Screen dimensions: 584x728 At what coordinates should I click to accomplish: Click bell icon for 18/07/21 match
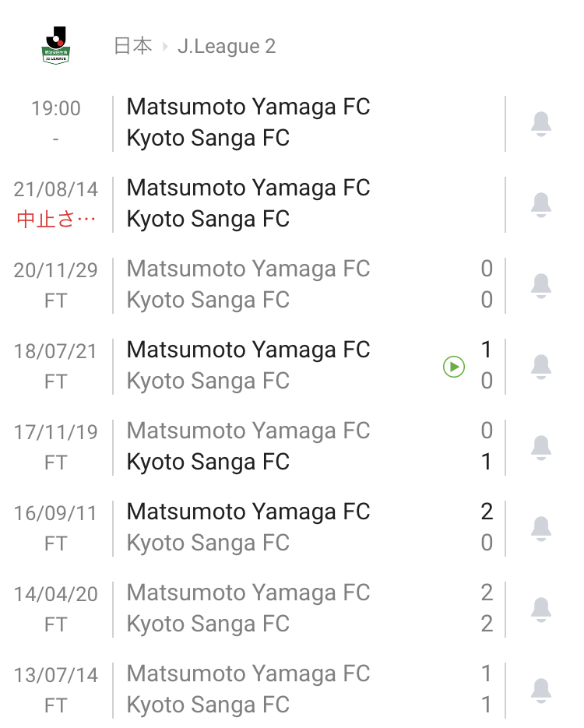pyautogui.click(x=541, y=367)
